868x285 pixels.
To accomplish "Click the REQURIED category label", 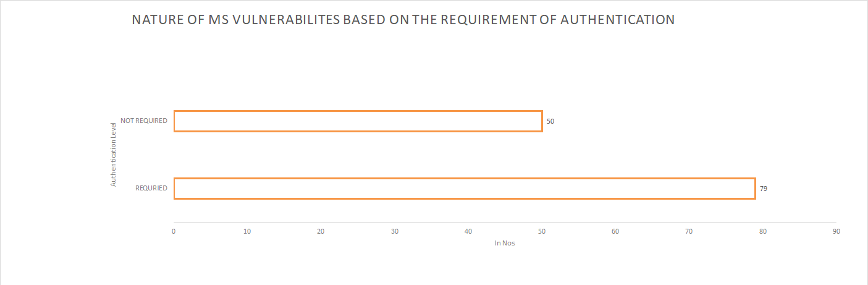I will 151,188.
